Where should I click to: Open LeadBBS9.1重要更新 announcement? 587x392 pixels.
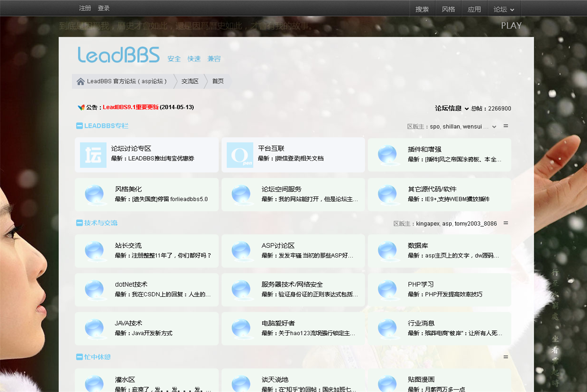tap(130, 107)
